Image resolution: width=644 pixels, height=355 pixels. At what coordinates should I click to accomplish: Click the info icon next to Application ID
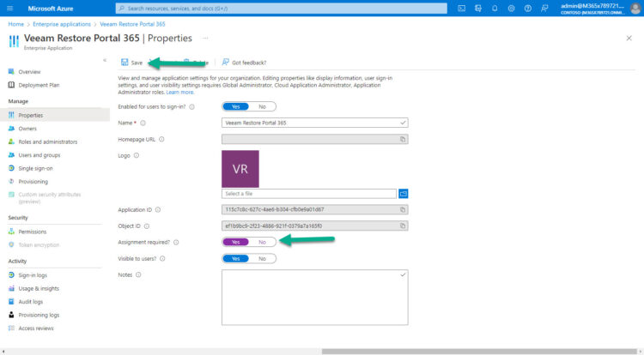[158, 209]
